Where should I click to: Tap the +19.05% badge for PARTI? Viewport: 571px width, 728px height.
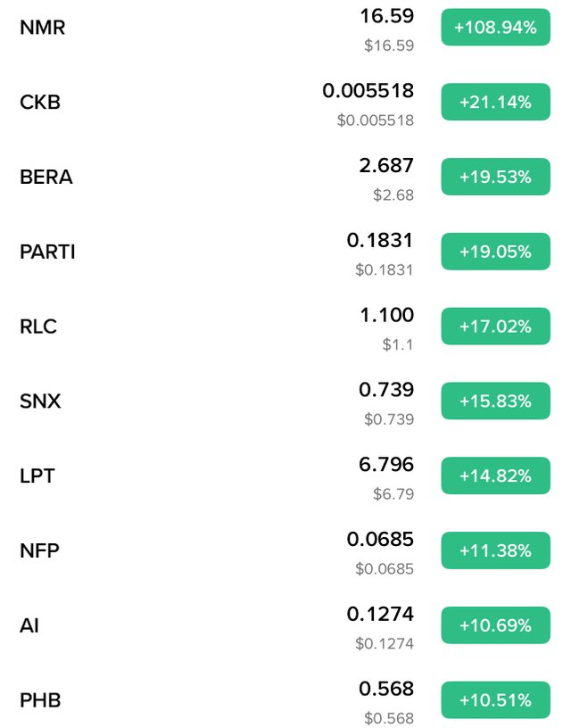click(495, 252)
